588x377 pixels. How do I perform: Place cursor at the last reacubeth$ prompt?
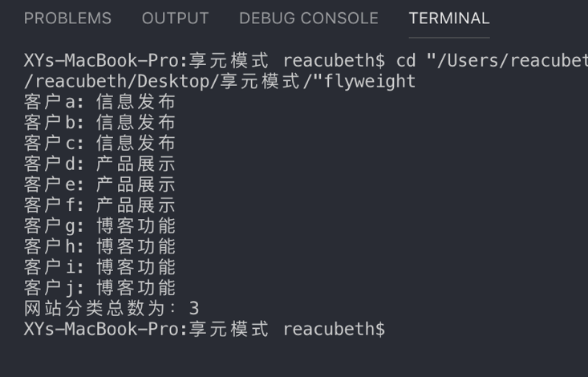pyautogui.click(x=334, y=329)
